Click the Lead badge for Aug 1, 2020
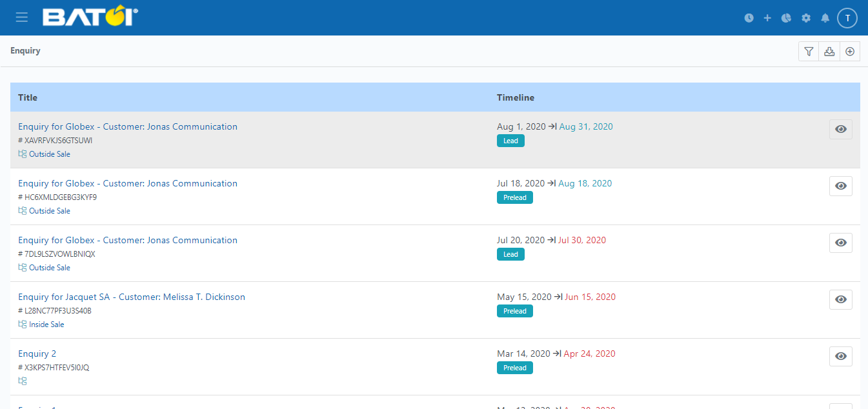868x409 pixels. (510, 141)
